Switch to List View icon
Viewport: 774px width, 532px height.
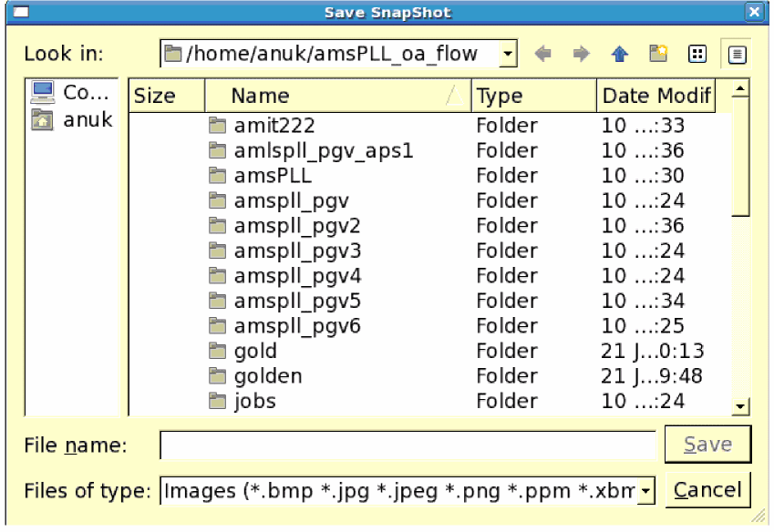[x=697, y=55]
